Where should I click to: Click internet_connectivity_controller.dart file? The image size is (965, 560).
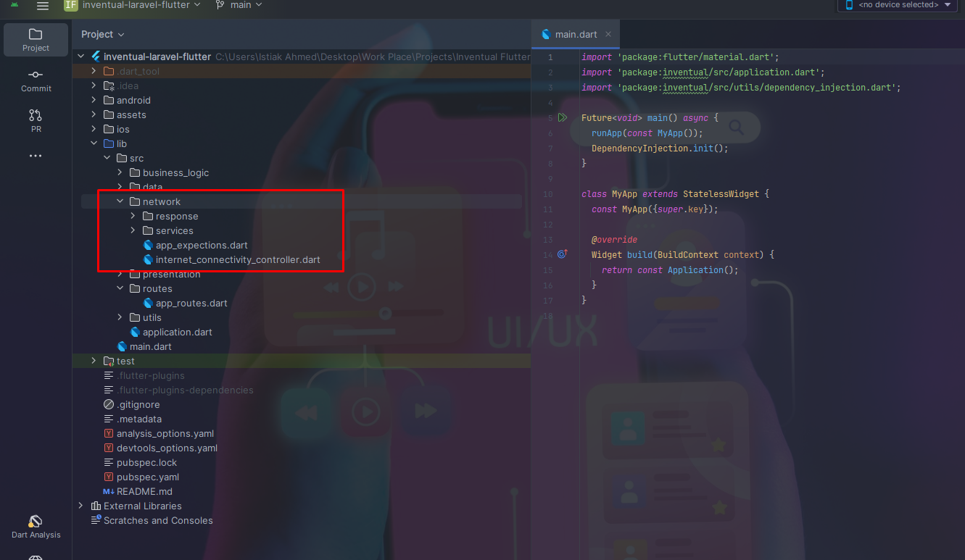[238, 259]
